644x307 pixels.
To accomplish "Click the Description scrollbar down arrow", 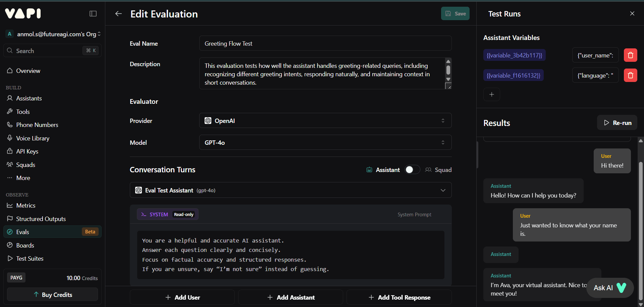I will 448,79.
